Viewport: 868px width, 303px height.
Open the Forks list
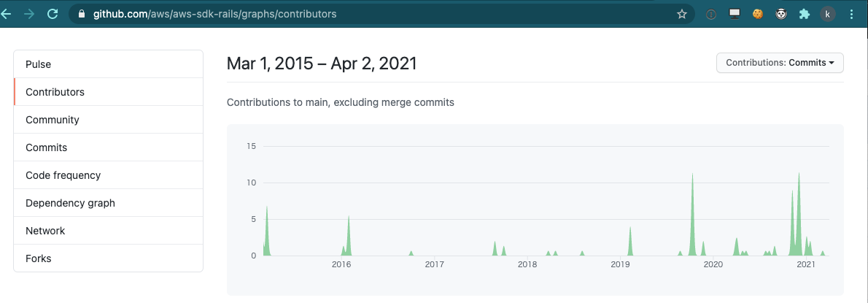[109, 258]
